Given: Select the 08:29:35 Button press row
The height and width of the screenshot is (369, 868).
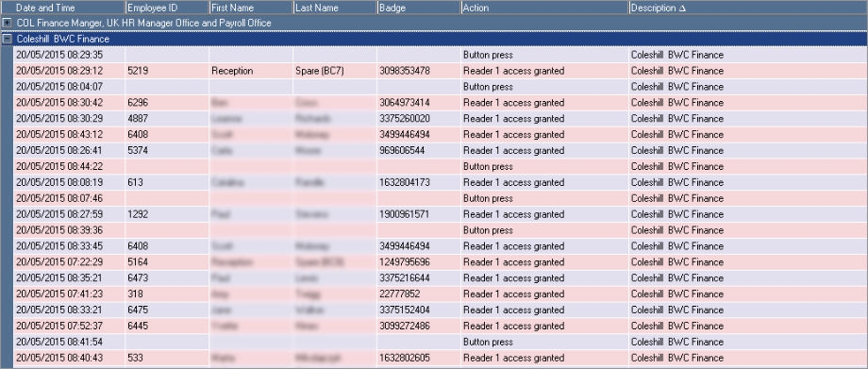Looking at the screenshot, I should pyautogui.click(x=441, y=55).
